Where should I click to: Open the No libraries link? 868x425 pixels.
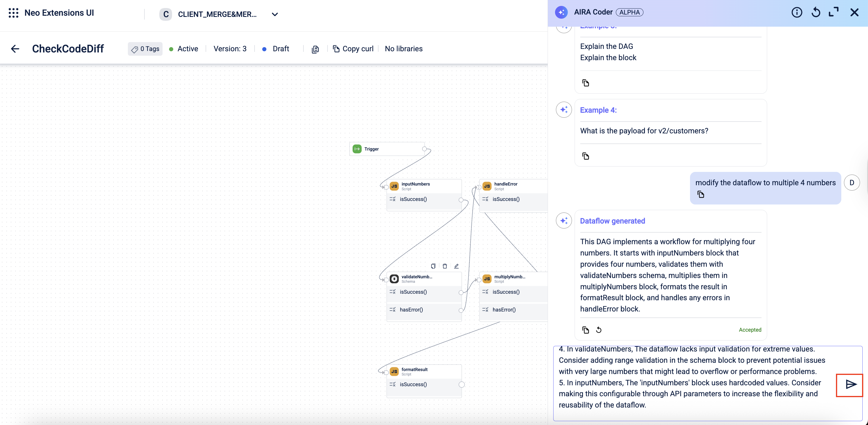pyautogui.click(x=404, y=49)
